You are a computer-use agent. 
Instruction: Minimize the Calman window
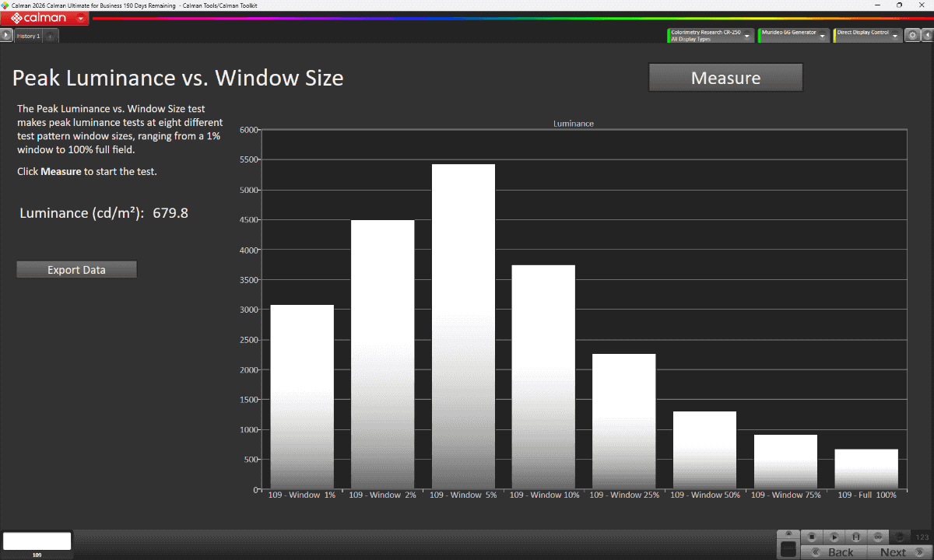[x=876, y=5]
